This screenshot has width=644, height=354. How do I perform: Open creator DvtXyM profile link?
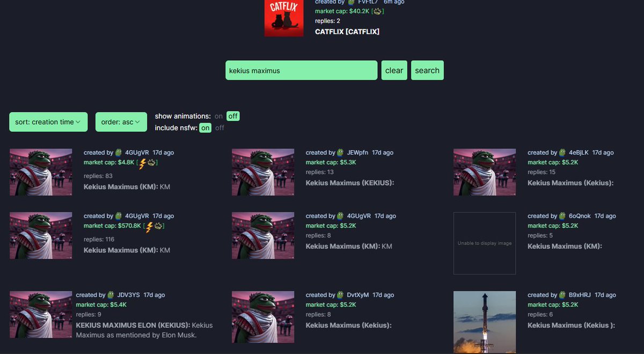tap(358, 295)
